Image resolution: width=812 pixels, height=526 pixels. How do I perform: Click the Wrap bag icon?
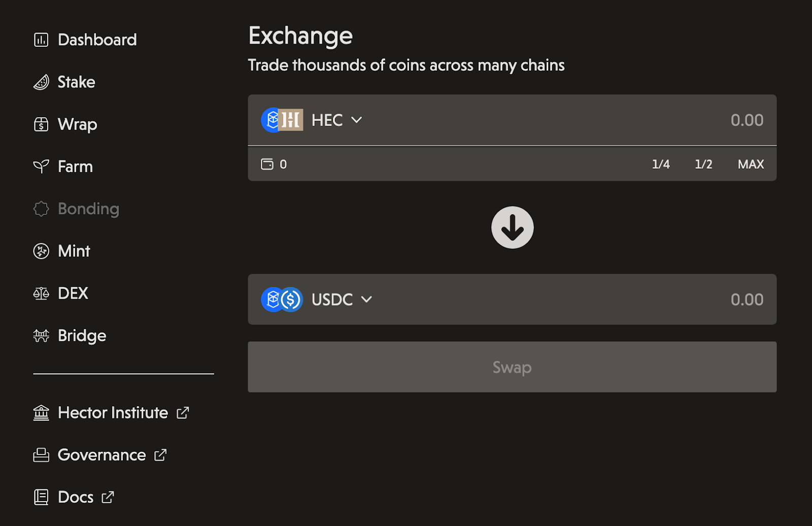click(41, 124)
